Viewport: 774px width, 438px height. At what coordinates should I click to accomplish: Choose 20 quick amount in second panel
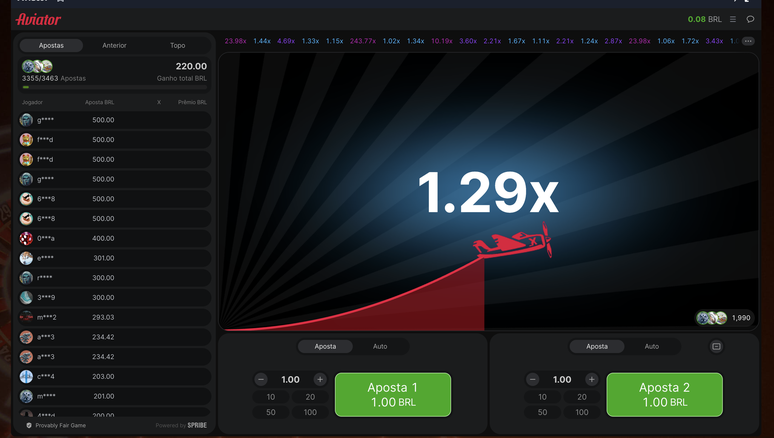pyautogui.click(x=582, y=397)
